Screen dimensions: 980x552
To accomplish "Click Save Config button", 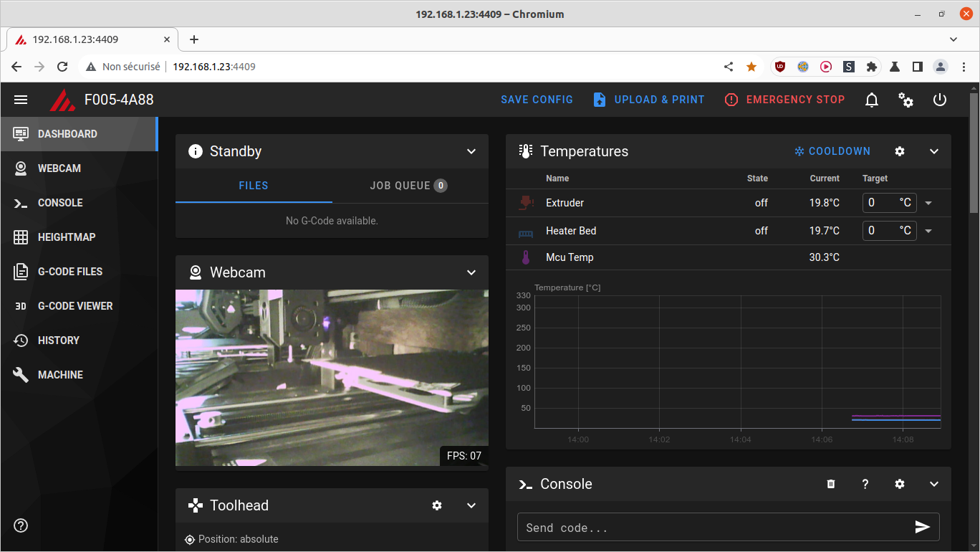I will click(537, 100).
